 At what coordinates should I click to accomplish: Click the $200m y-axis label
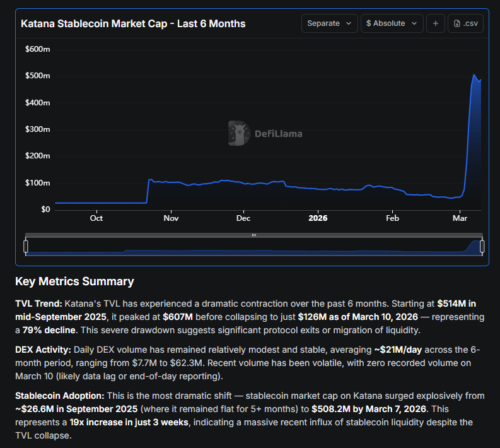point(38,156)
